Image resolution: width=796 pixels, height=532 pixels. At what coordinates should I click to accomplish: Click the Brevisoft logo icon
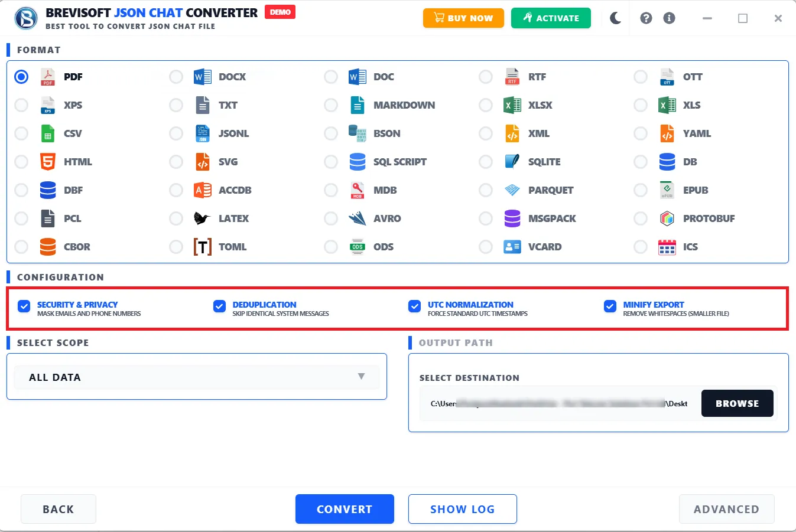pyautogui.click(x=26, y=18)
